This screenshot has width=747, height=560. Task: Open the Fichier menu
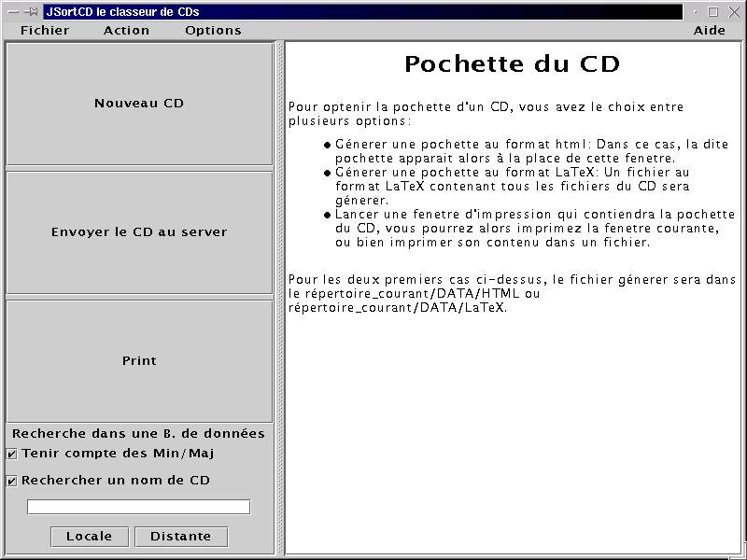coord(45,30)
